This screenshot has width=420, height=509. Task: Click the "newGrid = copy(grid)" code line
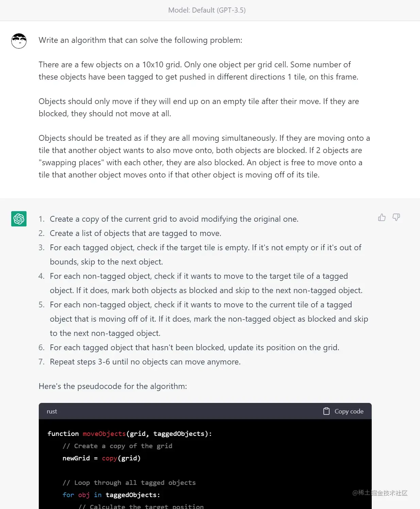pyautogui.click(x=101, y=458)
